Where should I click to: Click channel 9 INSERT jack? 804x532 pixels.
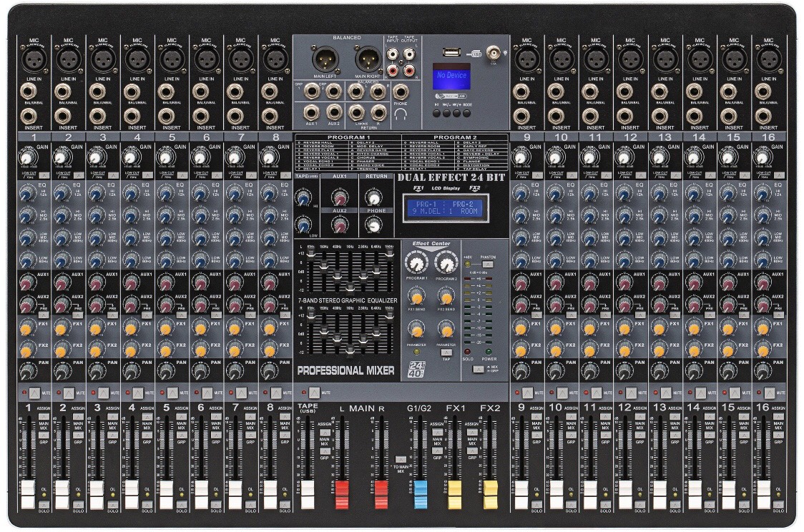click(521, 116)
